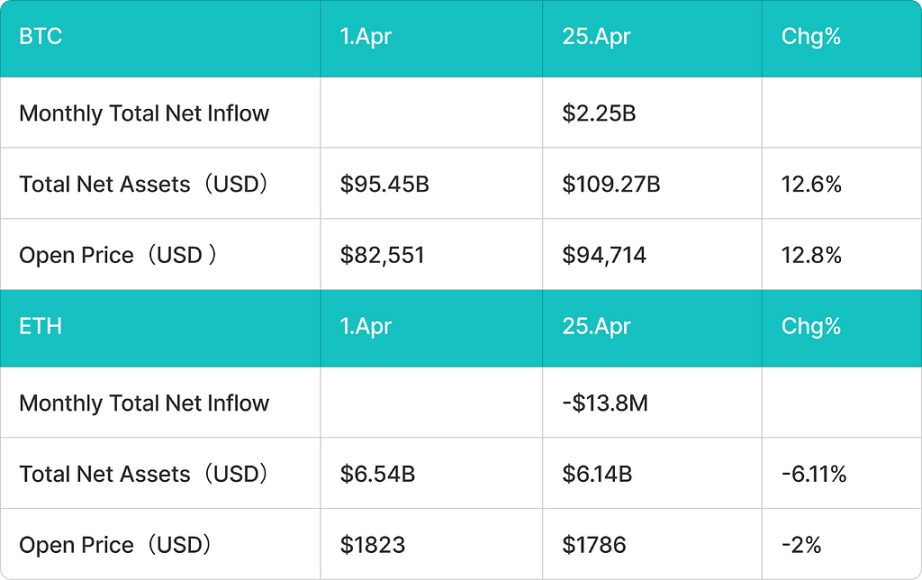Viewport: 922px width, 580px height.
Task: Click the ETH header cell
Action: click(x=160, y=328)
